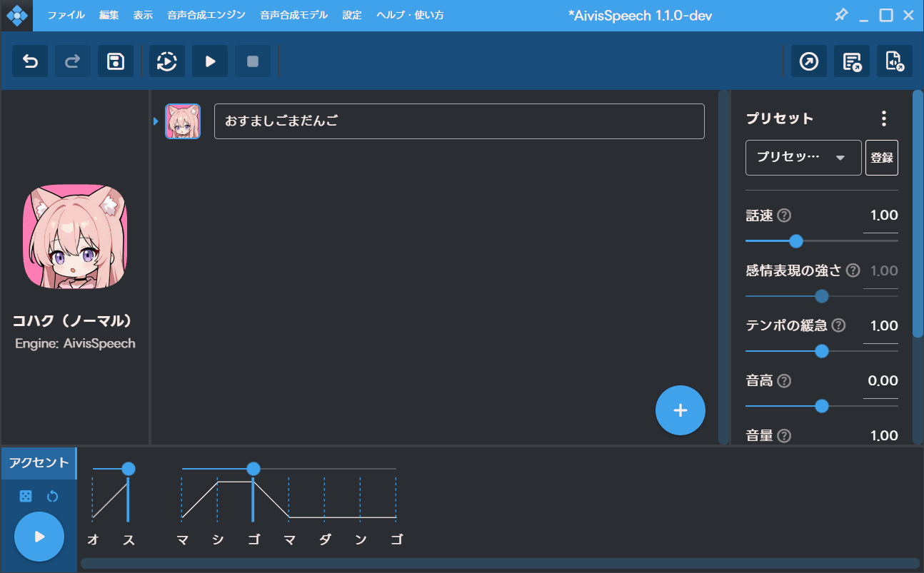This screenshot has height=573, width=924.
Task: Click the 音高 value field 0.00
Action: [881, 380]
